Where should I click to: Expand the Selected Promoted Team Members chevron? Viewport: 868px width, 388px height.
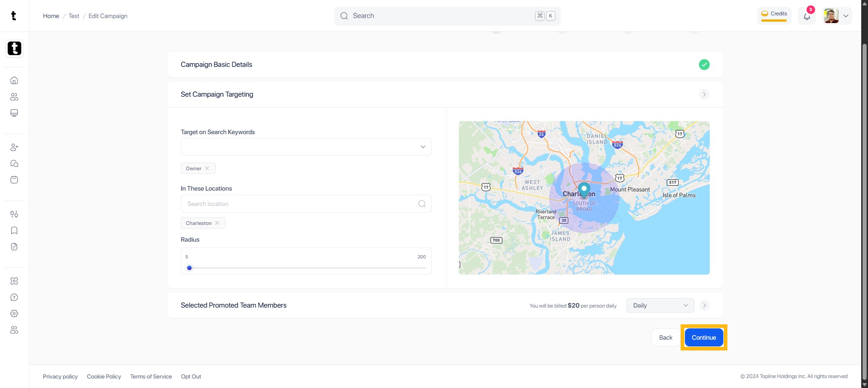704,305
